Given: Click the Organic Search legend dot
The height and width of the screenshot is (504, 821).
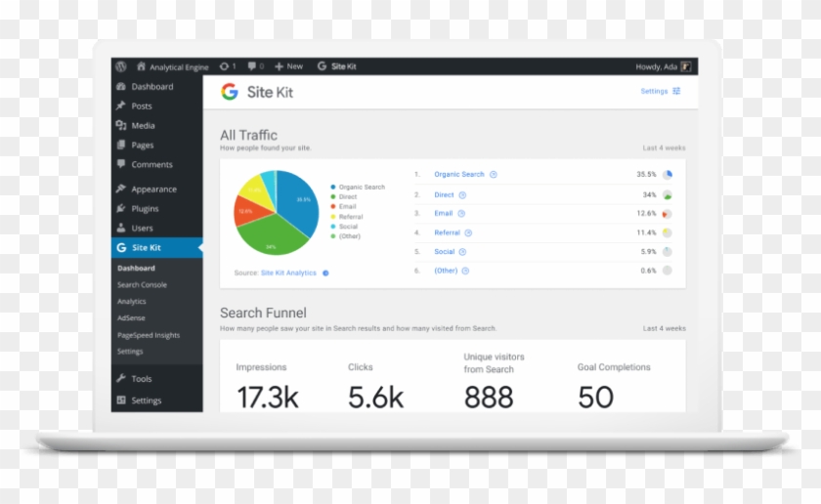Looking at the screenshot, I should (x=333, y=187).
